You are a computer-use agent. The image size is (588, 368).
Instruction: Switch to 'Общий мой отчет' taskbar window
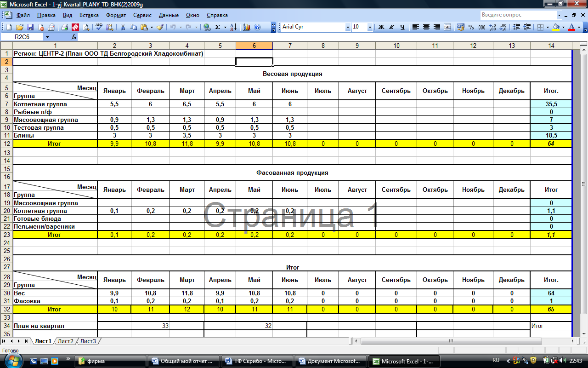tap(184, 361)
